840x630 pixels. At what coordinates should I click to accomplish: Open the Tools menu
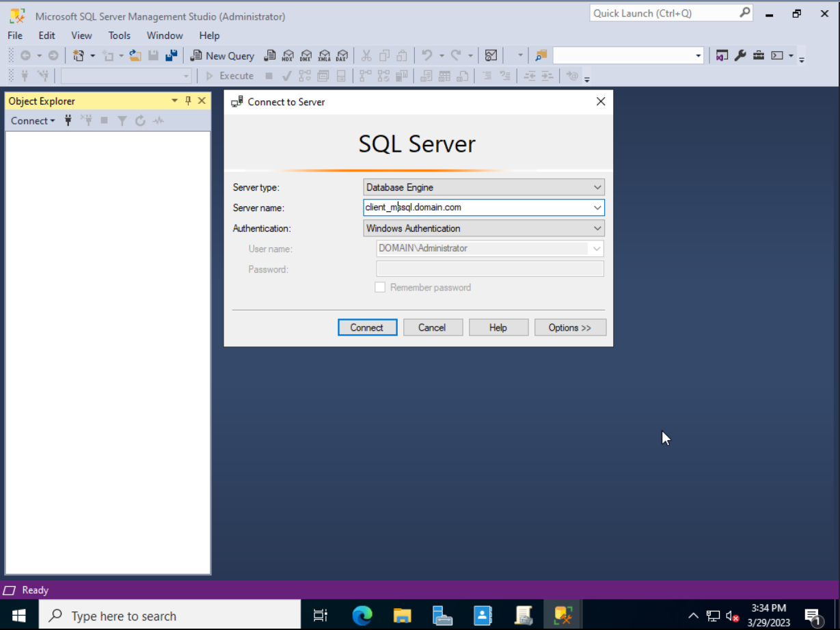[x=119, y=36]
